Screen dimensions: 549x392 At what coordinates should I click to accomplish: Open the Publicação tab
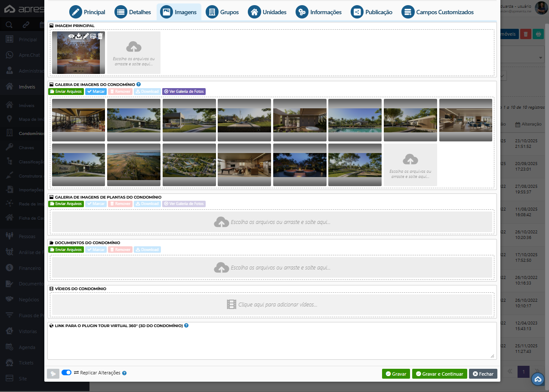point(372,12)
